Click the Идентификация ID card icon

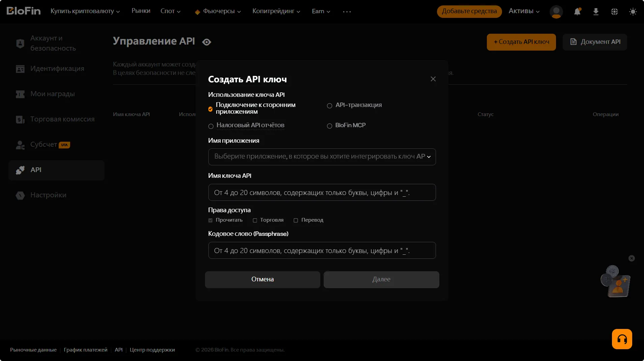pyautogui.click(x=20, y=69)
